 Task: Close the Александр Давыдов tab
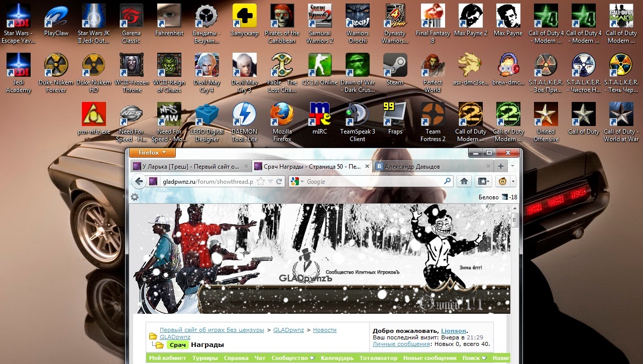point(488,166)
